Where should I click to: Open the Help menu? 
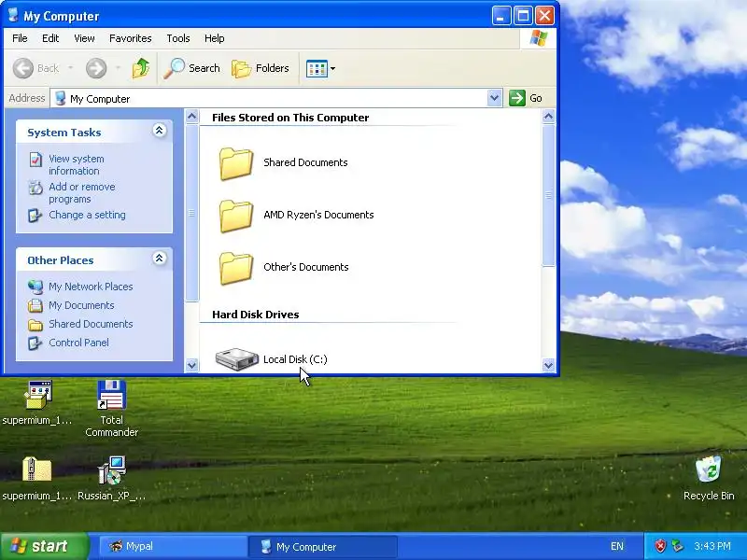click(x=214, y=38)
